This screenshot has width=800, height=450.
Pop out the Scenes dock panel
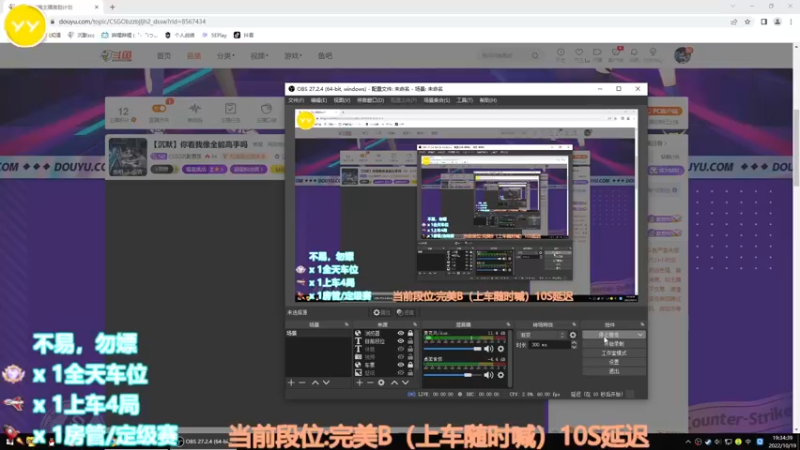coord(346,324)
